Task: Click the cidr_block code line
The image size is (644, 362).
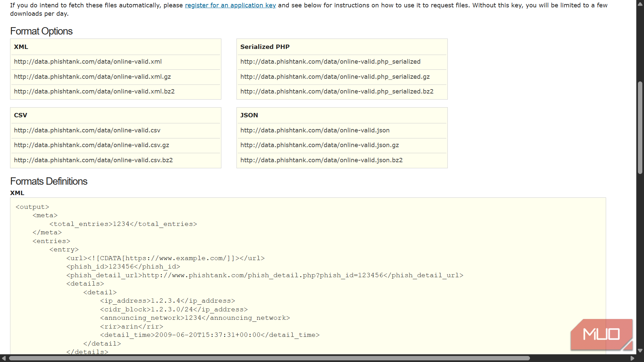Action: pos(174,309)
